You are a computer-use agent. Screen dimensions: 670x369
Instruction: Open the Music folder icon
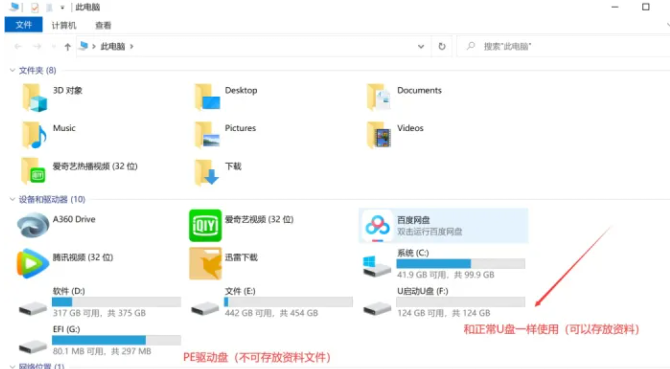click(34, 135)
